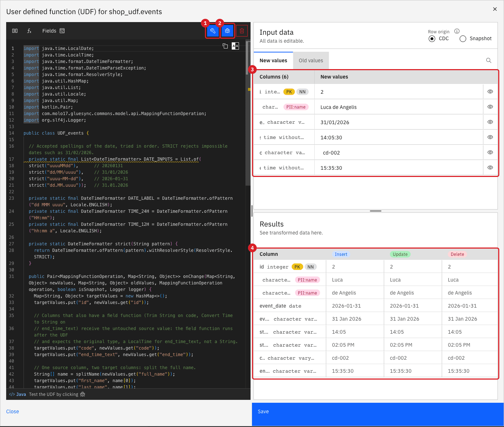The height and width of the screenshot is (427, 504).
Task: Open the Row origin info icon
Action: [x=457, y=31]
